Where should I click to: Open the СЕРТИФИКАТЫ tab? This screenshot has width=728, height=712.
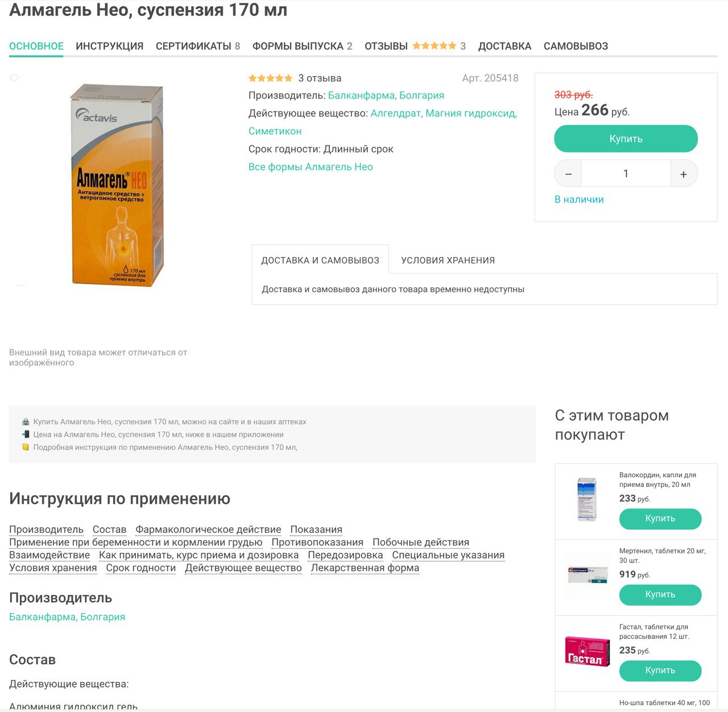(x=198, y=46)
